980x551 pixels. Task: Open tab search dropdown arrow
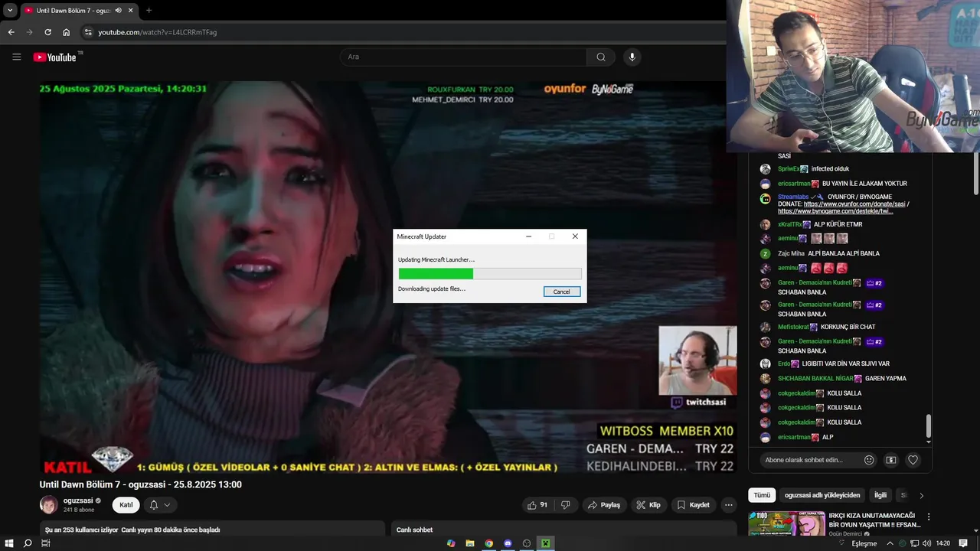click(x=10, y=11)
